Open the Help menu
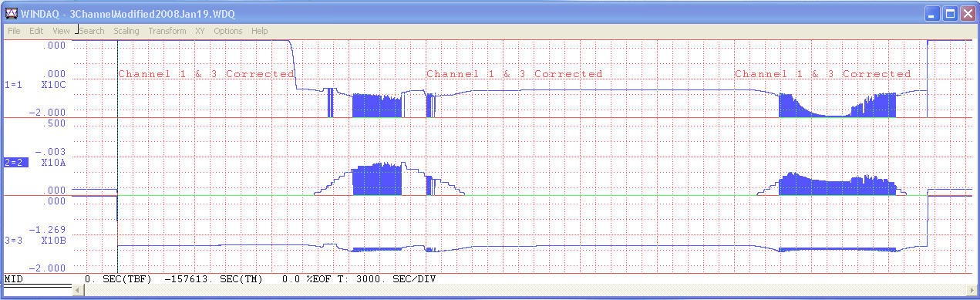 (259, 31)
